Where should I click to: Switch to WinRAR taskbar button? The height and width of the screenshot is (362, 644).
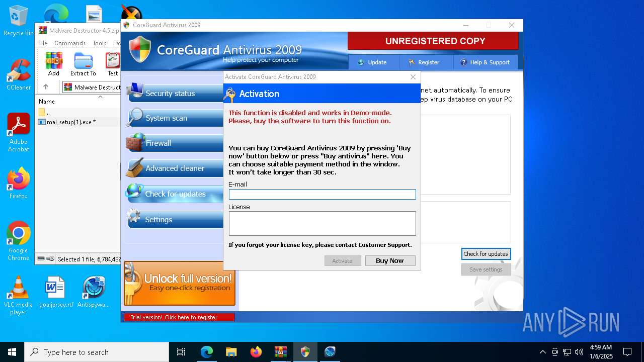tap(281, 352)
